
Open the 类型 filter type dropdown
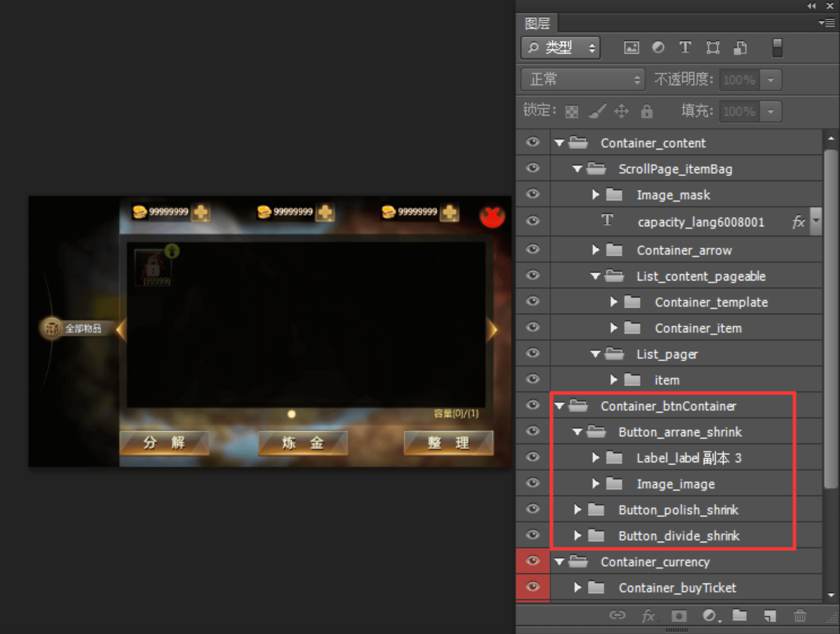coord(561,48)
